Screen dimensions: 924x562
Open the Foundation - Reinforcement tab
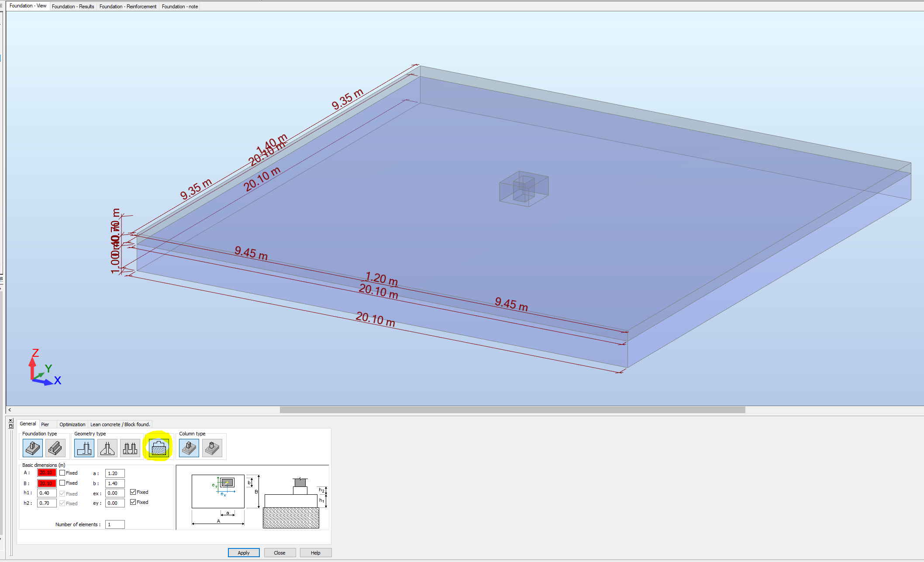coord(128,7)
